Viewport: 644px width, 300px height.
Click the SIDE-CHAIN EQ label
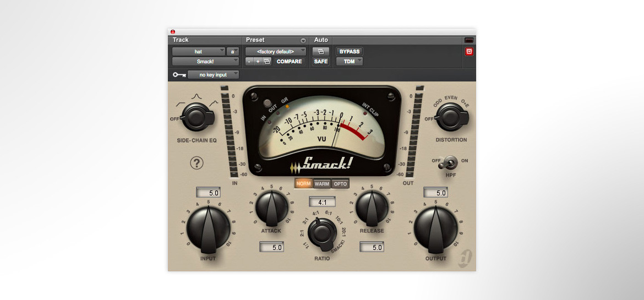[197, 140]
